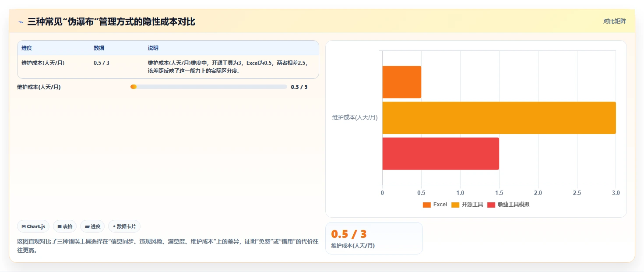Click the x-axis tick label 1.0
Viewport: 644px width, 272px height.
[460, 193]
